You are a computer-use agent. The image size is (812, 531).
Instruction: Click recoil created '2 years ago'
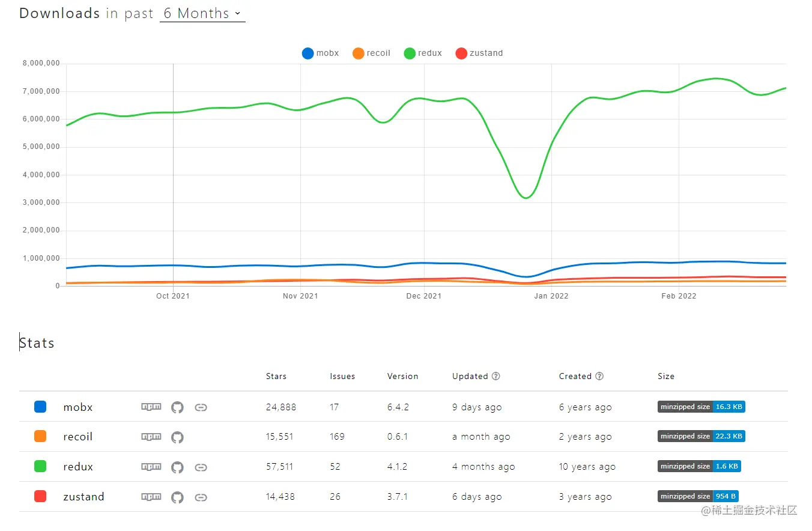coord(586,437)
